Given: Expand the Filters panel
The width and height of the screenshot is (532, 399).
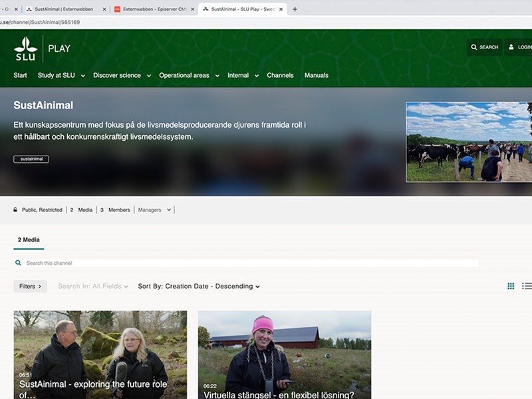Looking at the screenshot, I should click(x=30, y=287).
